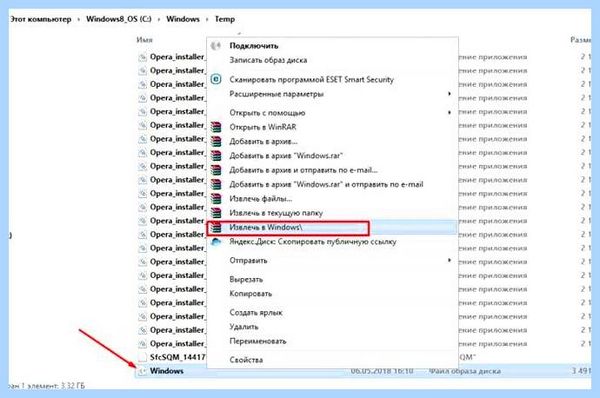
Task: Choose Открыть в WinRAR
Action: pyautogui.click(x=262, y=127)
